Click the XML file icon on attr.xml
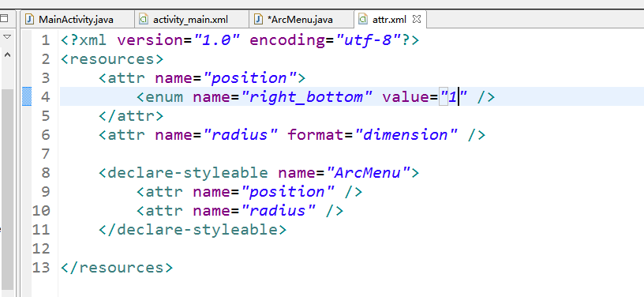 [x=363, y=19]
